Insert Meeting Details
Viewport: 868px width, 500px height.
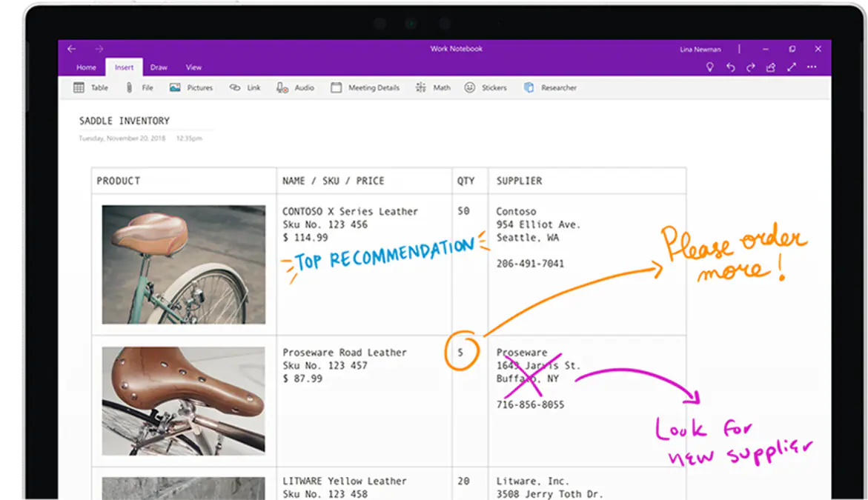pyautogui.click(x=365, y=87)
